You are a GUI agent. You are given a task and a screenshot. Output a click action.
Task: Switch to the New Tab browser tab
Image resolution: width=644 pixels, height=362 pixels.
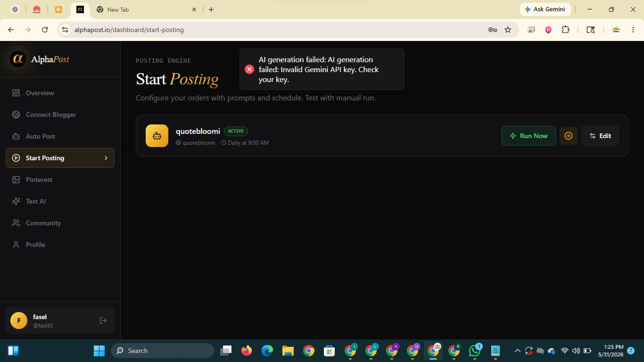(x=147, y=9)
